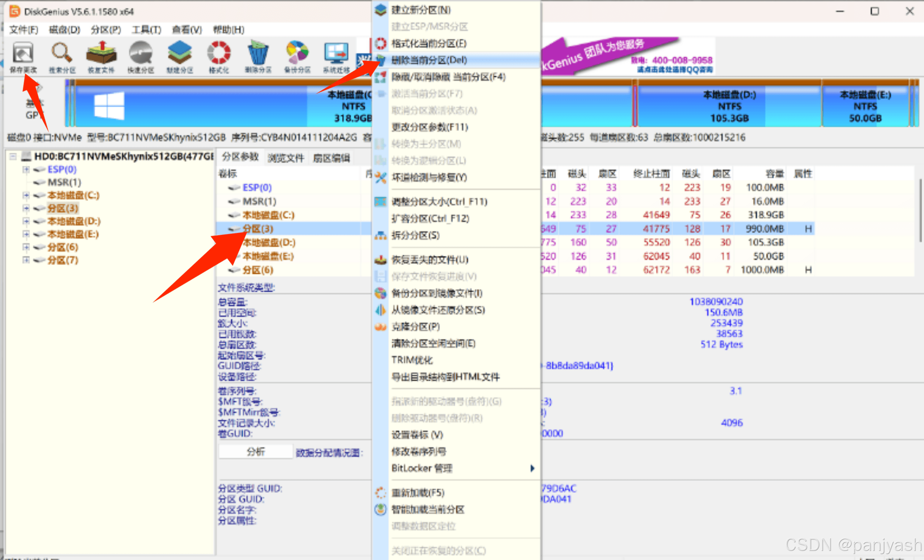Click the 分析 button
This screenshot has width=924, height=560.
256,452
